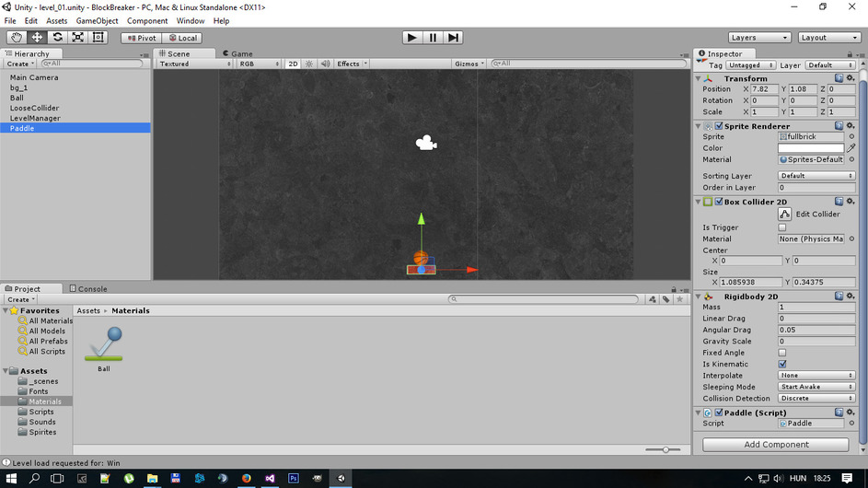Click Edit Collider icon button
868x488 pixels.
click(784, 214)
